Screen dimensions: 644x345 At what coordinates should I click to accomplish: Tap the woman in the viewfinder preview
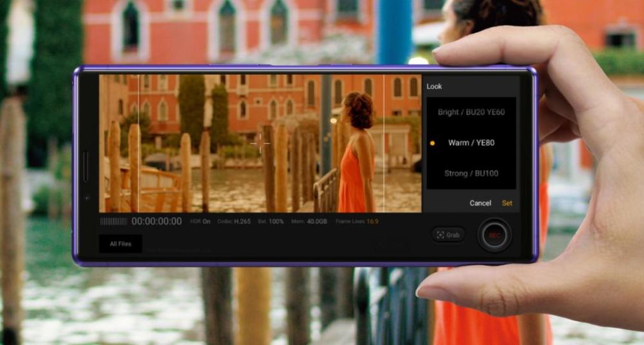coord(359,152)
